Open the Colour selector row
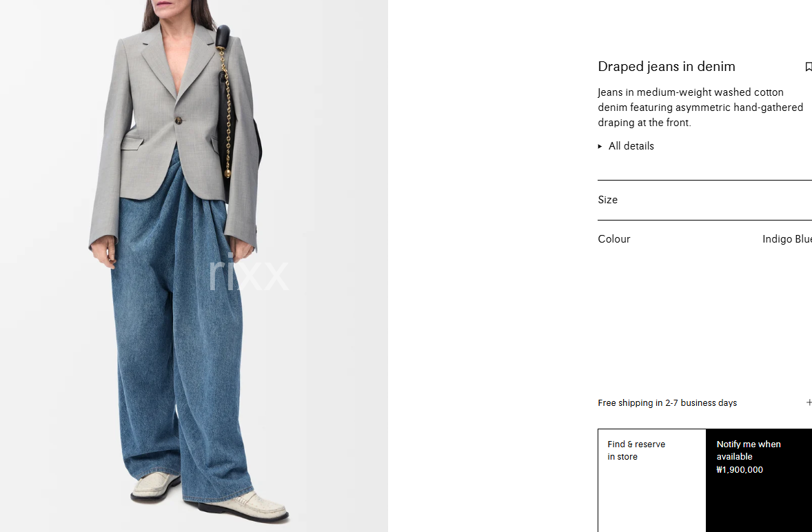812x532 pixels. (x=704, y=239)
